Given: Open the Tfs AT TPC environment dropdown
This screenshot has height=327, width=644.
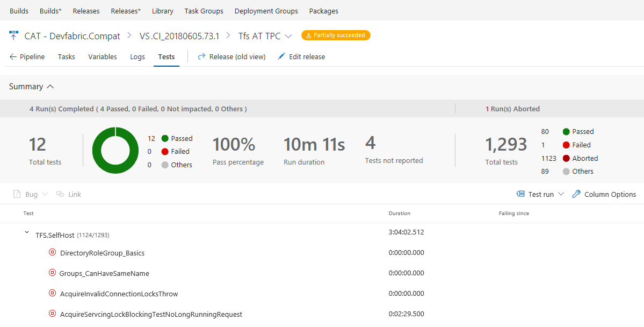Looking at the screenshot, I should (288, 36).
